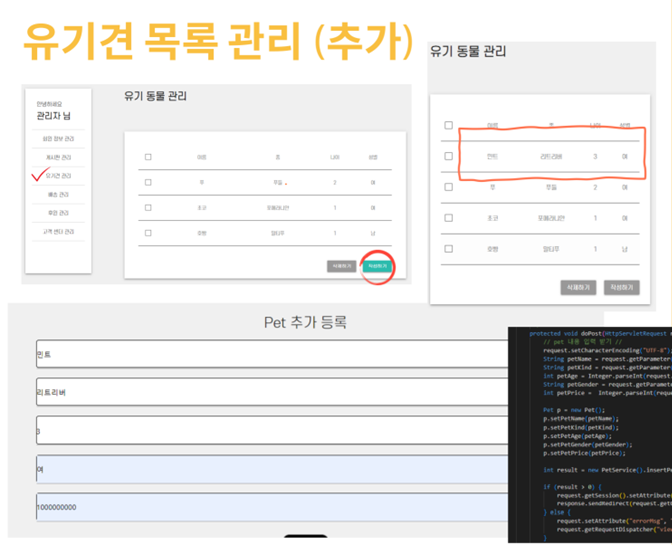The image size is (672, 545).
Task: Click 유기 동물 관리 heading in right panel
Action: point(468,51)
